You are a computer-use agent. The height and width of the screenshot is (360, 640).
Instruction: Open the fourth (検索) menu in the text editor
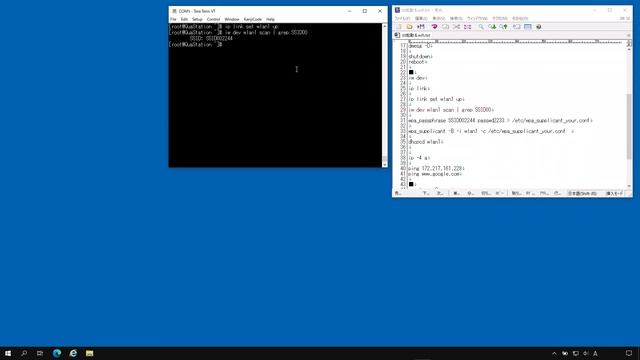tap(456, 18)
